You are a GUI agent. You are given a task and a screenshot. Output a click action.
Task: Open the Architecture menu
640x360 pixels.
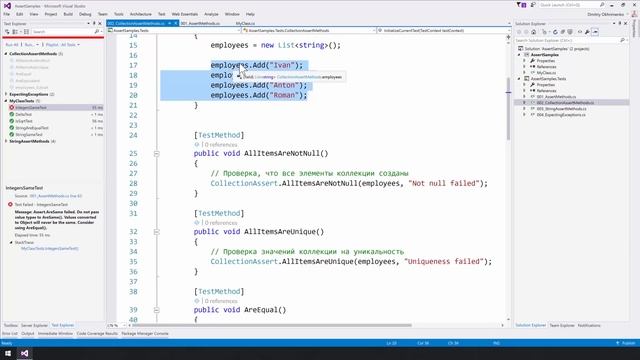140,14
